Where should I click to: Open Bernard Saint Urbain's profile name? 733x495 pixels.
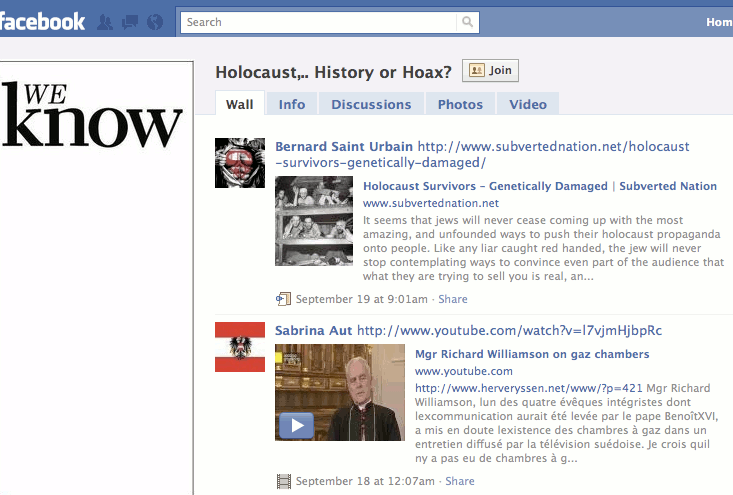click(x=344, y=147)
